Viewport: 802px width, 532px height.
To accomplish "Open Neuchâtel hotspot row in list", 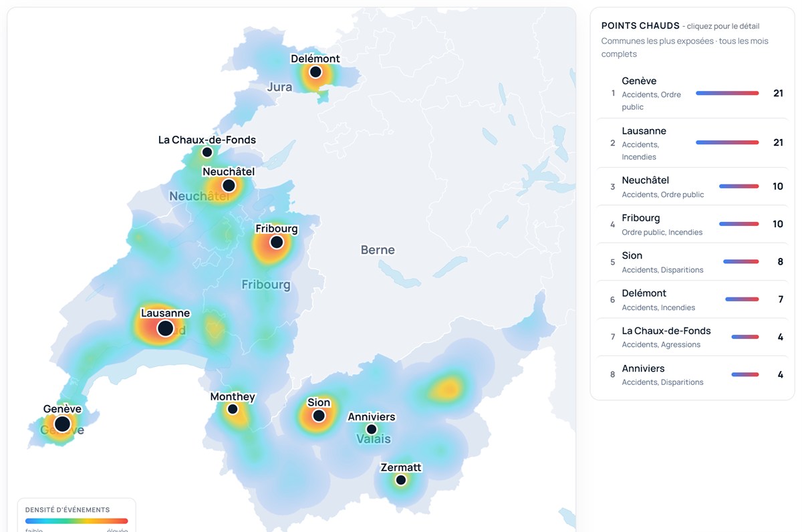I will point(692,186).
